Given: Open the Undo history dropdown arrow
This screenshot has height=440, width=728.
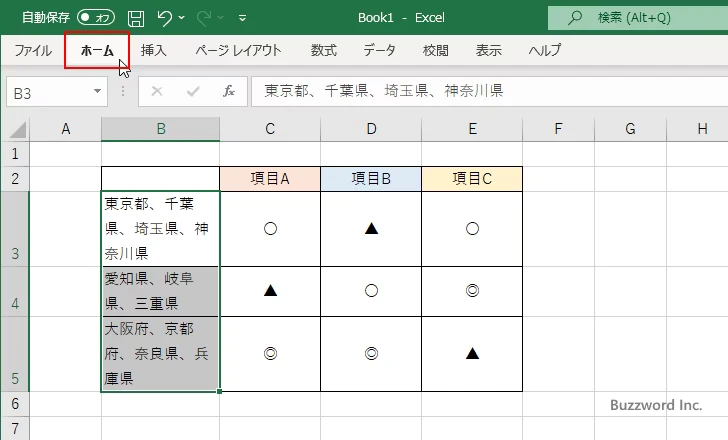Looking at the screenshot, I should pos(182,18).
